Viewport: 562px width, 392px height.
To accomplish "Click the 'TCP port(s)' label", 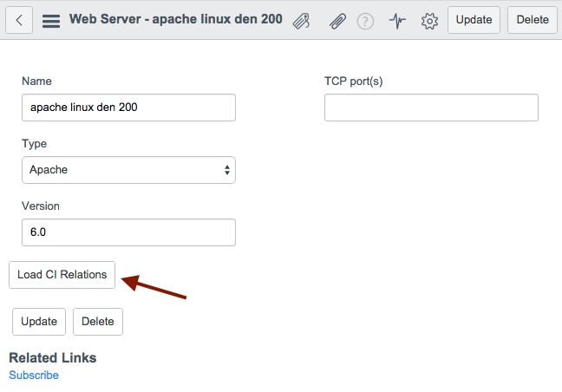I will click(353, 82).
